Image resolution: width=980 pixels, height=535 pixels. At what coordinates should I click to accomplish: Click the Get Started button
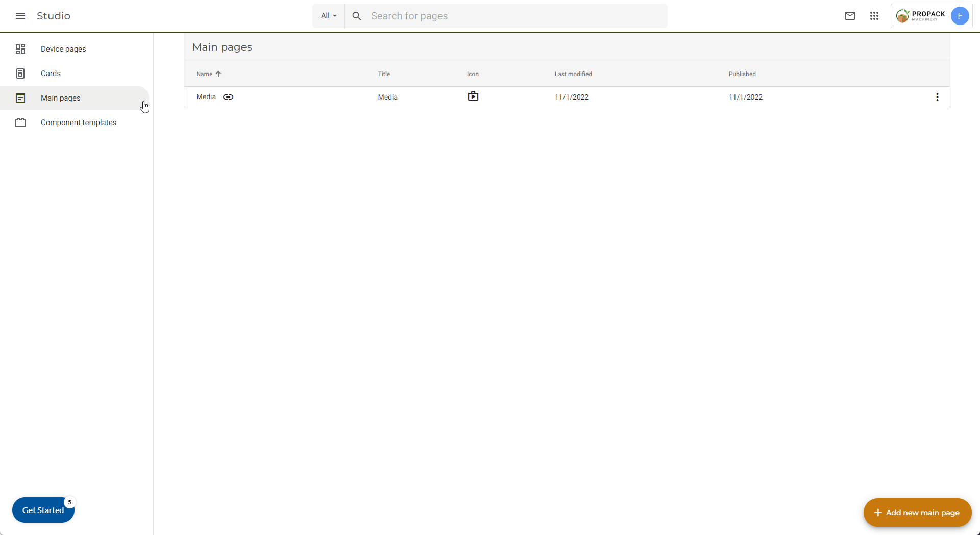(x=43, y=510)
